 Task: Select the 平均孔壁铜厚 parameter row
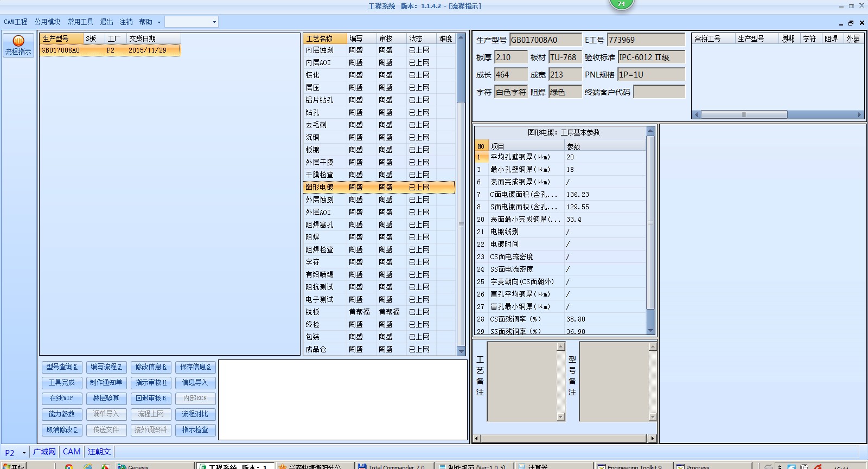[560, 157]
